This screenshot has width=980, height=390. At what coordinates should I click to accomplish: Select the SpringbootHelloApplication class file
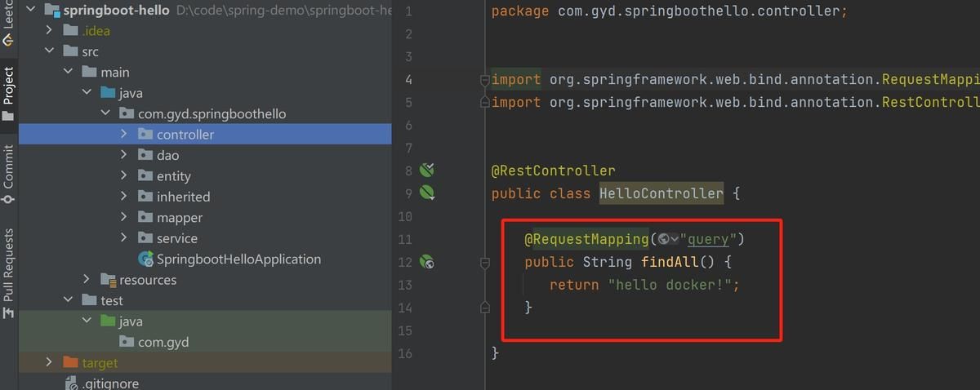[x=238, y=259]
